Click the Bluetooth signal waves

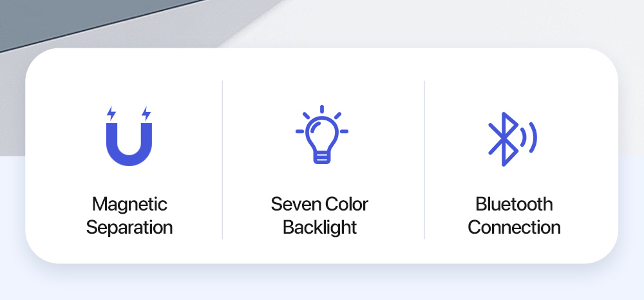(x=529, y=138)
